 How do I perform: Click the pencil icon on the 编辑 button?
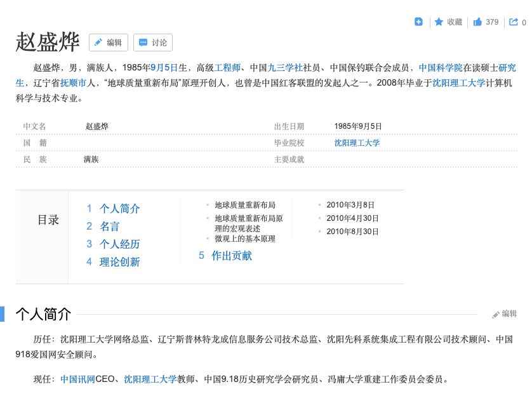click(x=99, y=43)
